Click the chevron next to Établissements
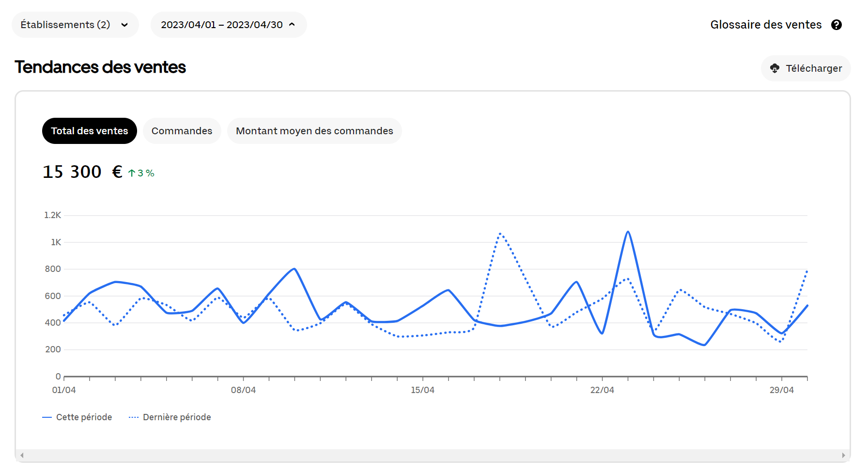Image resolution: width=868 pixels, height=474 pixels. [x=124, y=25]
